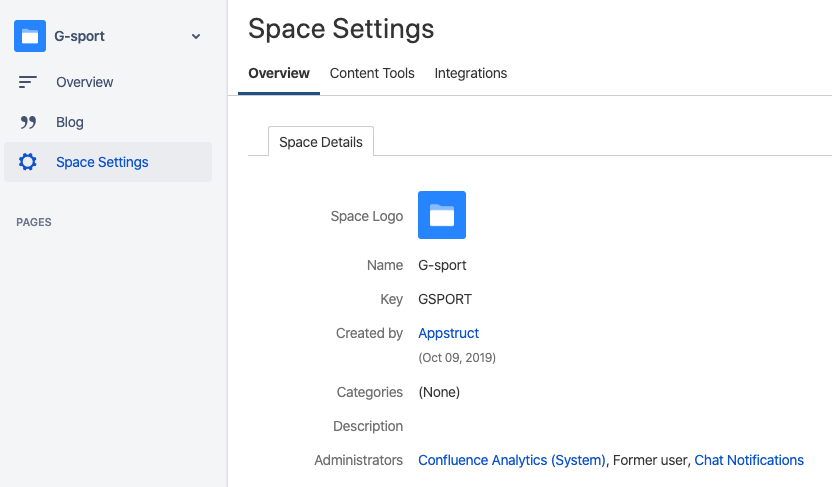Click the Space Settings gear icon
This screenshot has height=487, width=832.
pos(28,162)
